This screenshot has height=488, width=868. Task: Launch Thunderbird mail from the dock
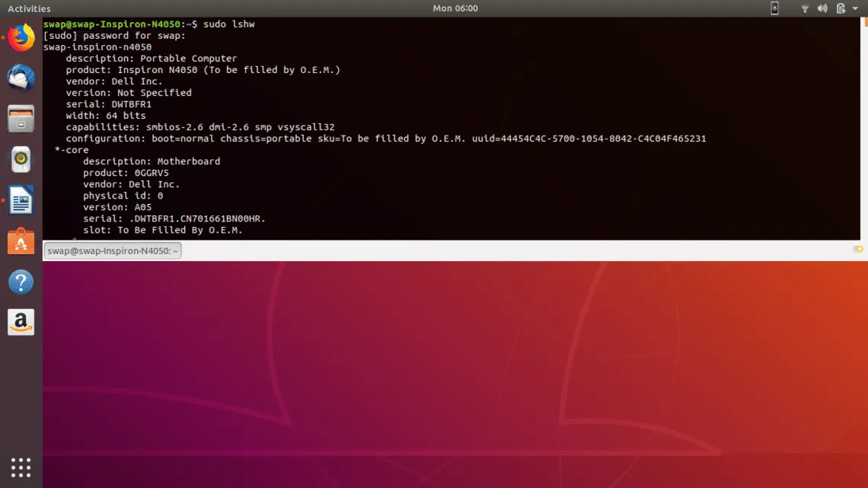(21, 78)
